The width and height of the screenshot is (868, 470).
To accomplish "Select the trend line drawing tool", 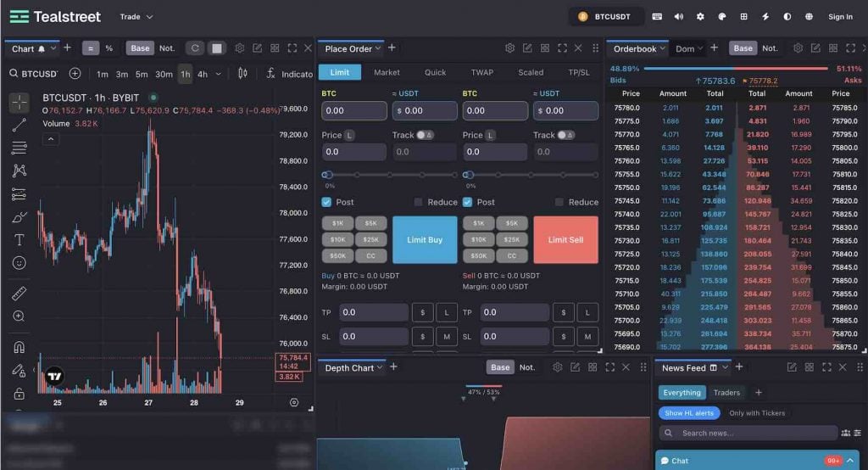I will pos(19,126).
